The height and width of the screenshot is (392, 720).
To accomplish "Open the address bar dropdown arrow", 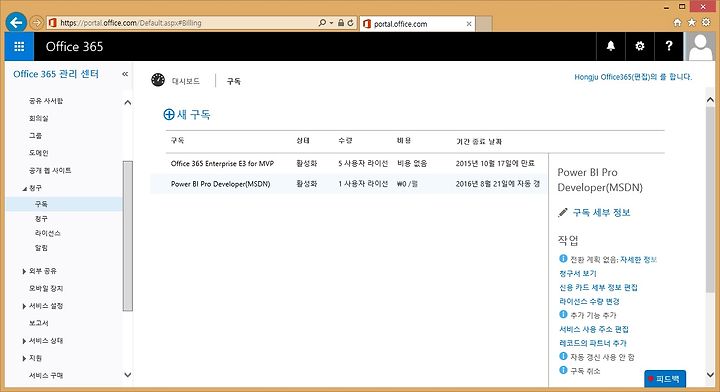I will coord(331,22).
